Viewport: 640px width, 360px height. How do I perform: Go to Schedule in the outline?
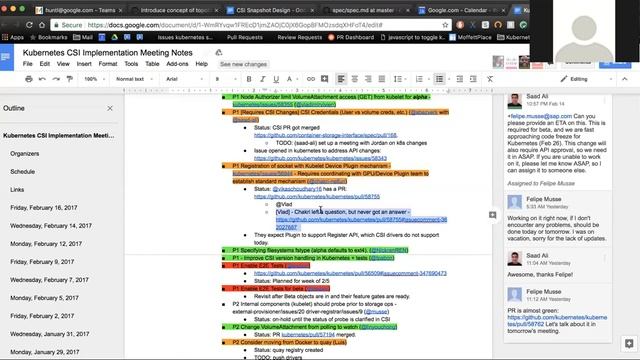tap(22, 171)
